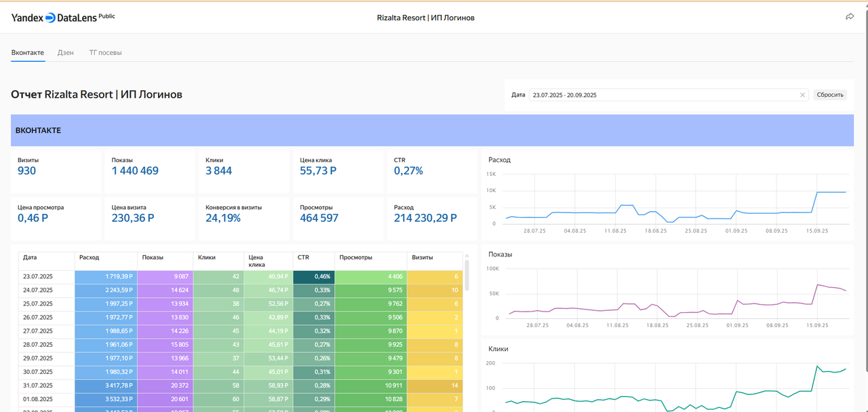Click the 0,46% CTR cell
868x412 pixels.
pyautogui.click(x=314, y=277)
